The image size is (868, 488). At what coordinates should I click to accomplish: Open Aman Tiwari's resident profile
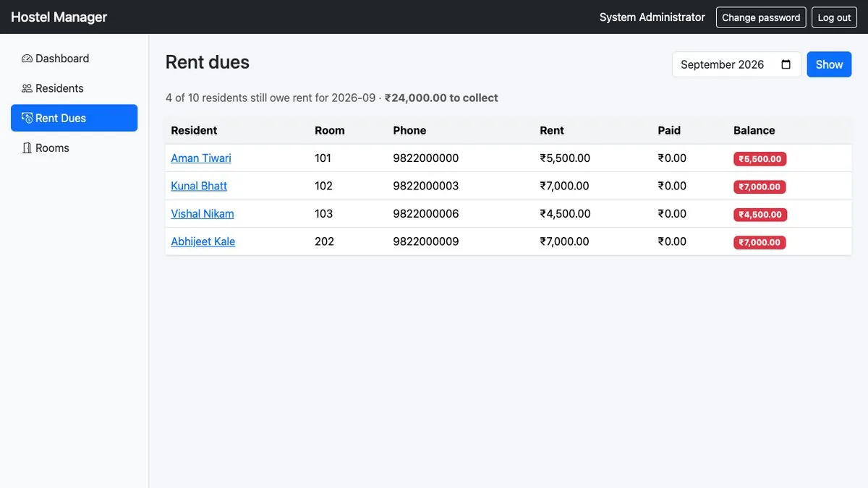point(201,158)
